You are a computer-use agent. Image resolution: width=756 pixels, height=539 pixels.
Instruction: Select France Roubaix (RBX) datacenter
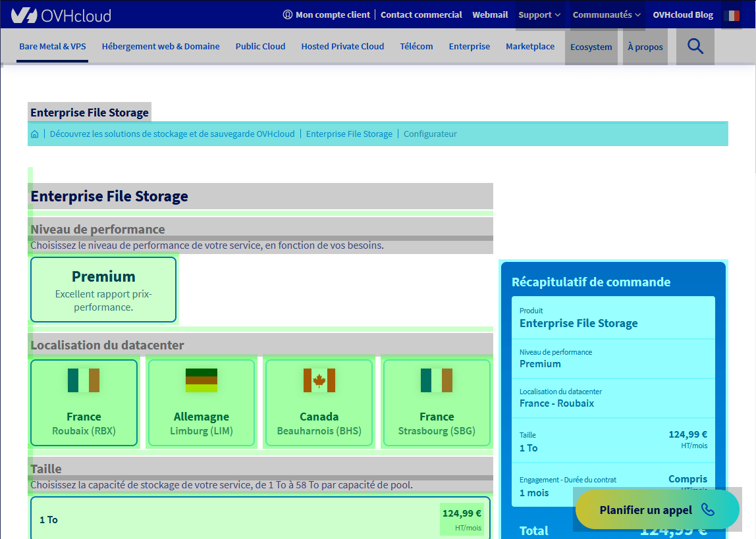(84, 403)
